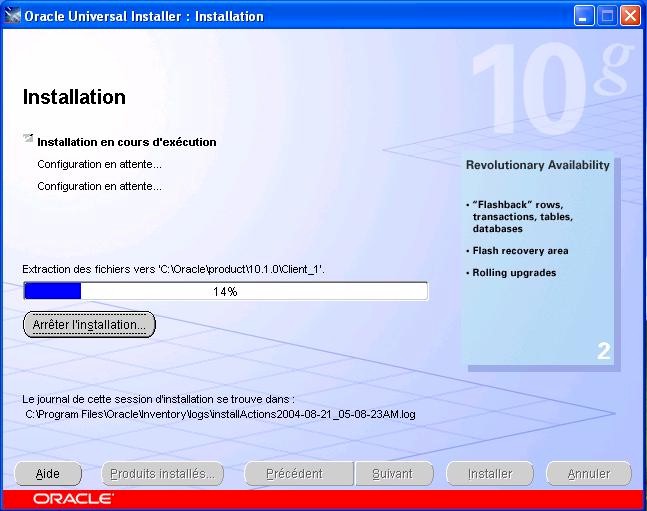
Task: Click the Oracle logo in the red footer
Action: (73, 498)
